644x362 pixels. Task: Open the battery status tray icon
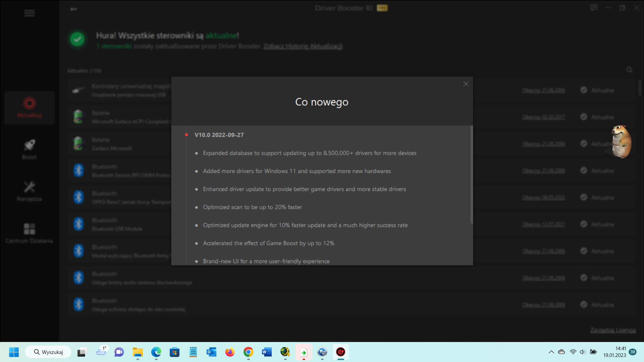pos(593,352)
